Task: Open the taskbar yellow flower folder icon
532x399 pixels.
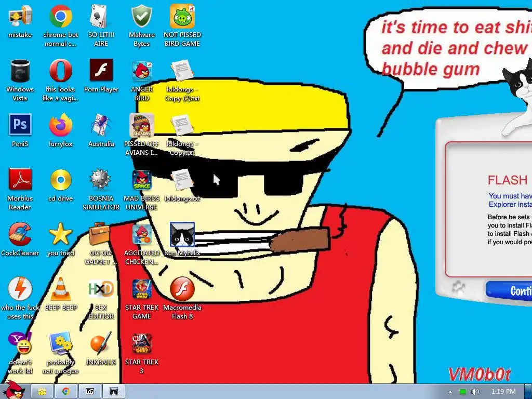Action: coord(42,392)
